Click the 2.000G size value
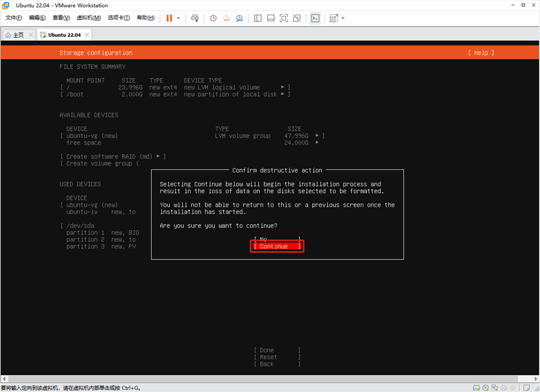 coord(132,95)
